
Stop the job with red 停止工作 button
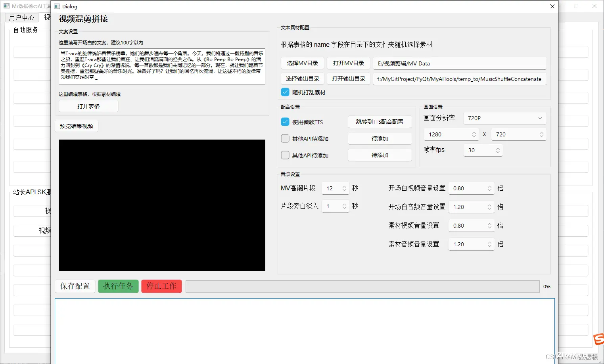tap(161, 286)
